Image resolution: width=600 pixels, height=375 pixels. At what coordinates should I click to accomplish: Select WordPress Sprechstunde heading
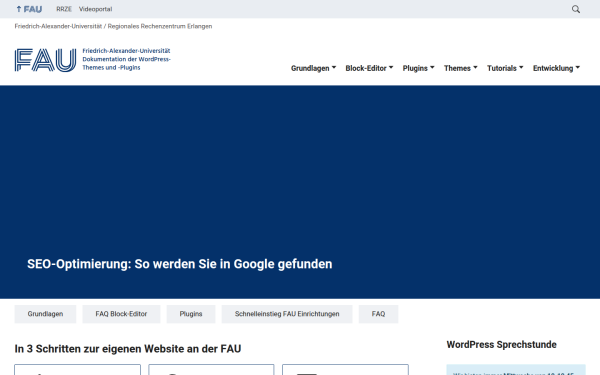[x=501, y=344]
